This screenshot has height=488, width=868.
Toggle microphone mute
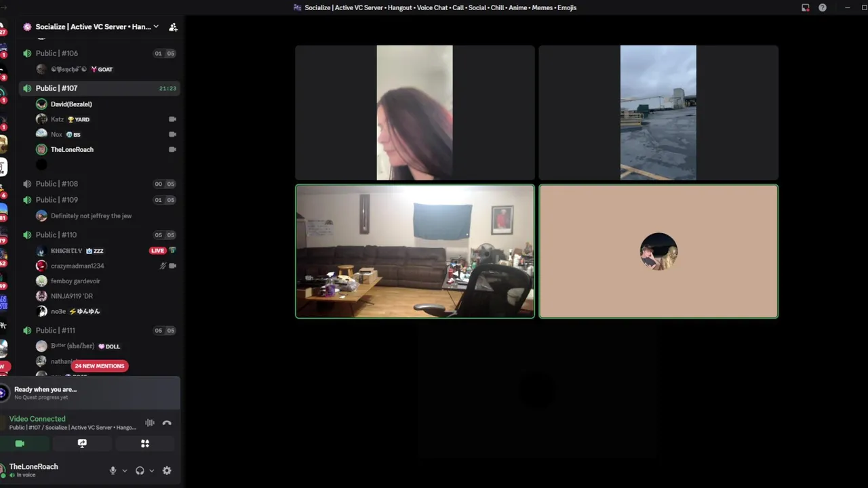click(113, 470)
